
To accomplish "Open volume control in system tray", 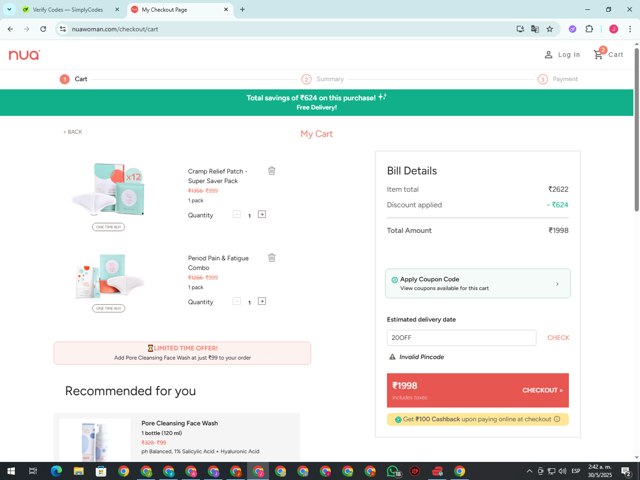I will point(562,471).
